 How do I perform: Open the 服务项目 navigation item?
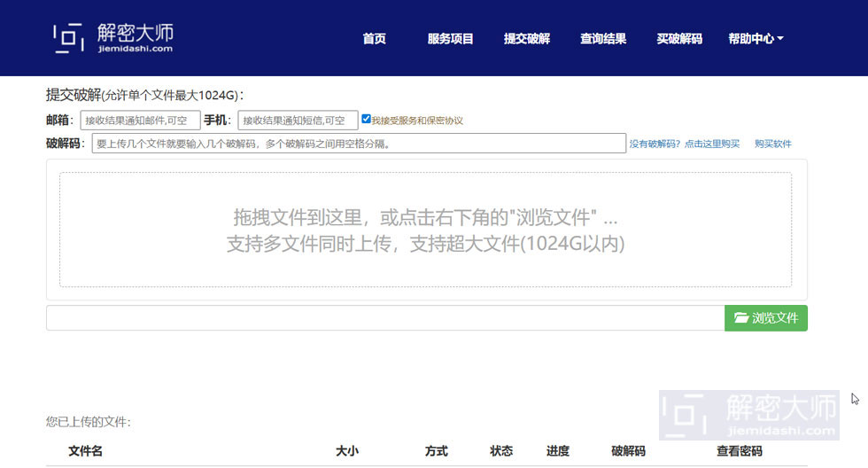pos(450,39)
